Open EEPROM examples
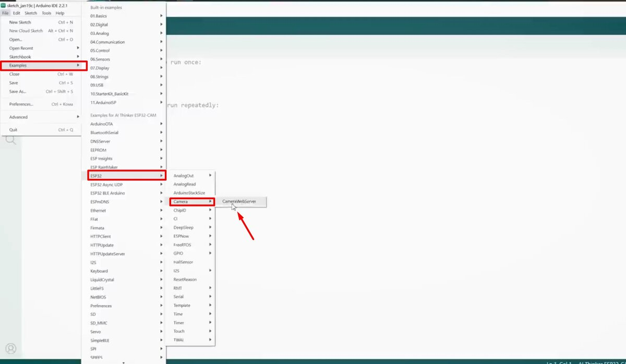This screenshot has width=626, height=364. [x=124, y=150]
